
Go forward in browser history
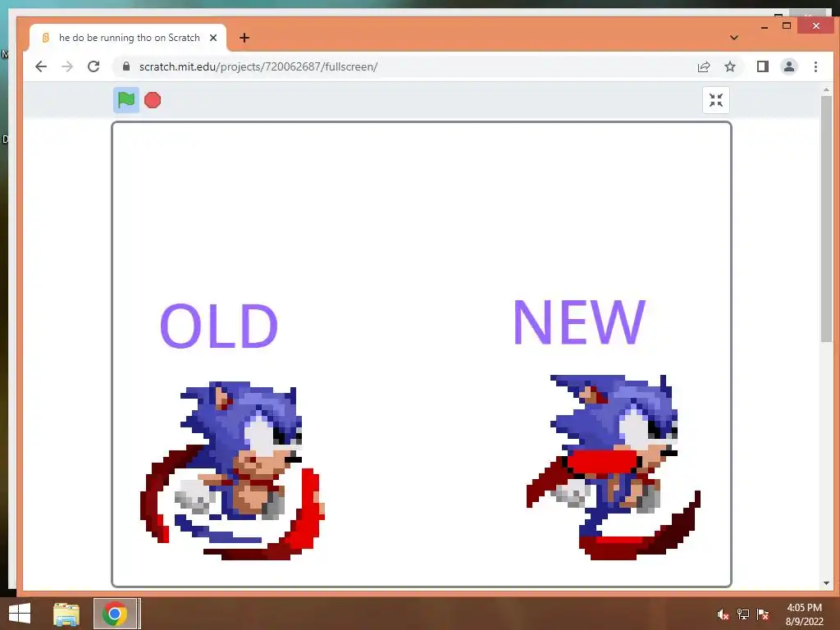pyautogui.click(x=67, y=66)
